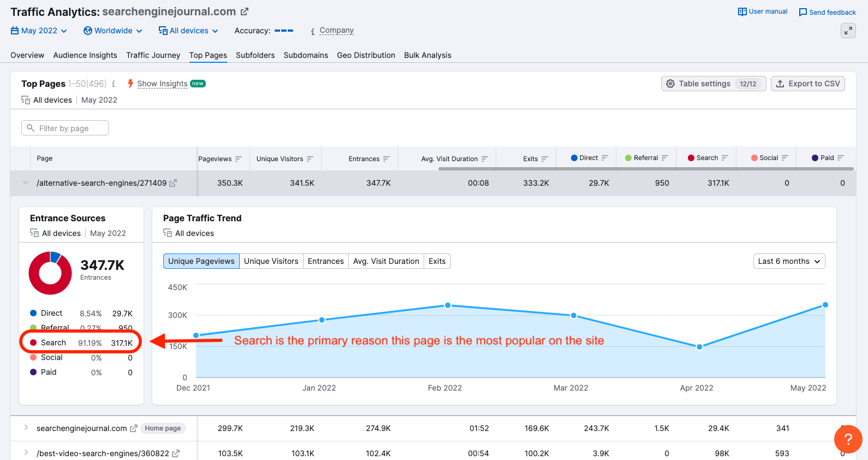Switch to the Geo Distribution tab
The height and width of the screenshot is (460, 868).
[x=366, y=55]
